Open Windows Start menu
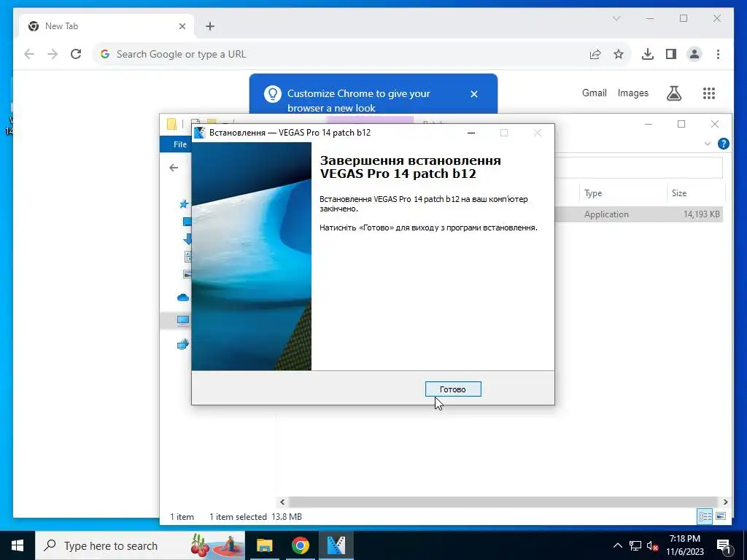This screenshot has width=747, height=560. click(18, 545)
